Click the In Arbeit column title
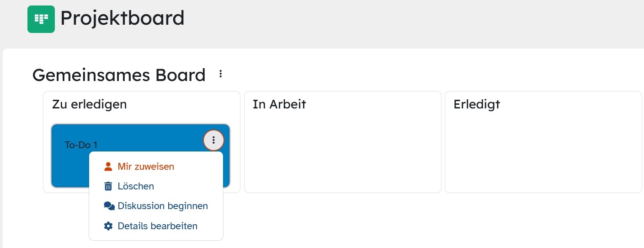 [279, 104]
